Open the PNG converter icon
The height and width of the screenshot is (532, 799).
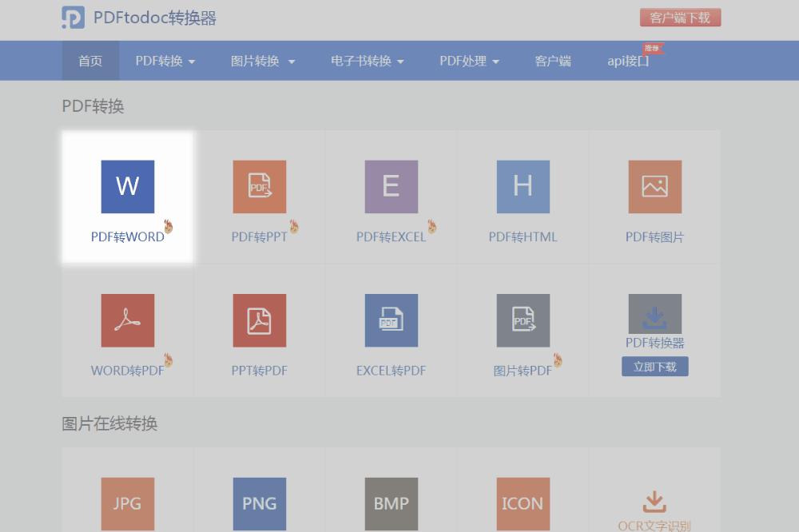(259, 504)
